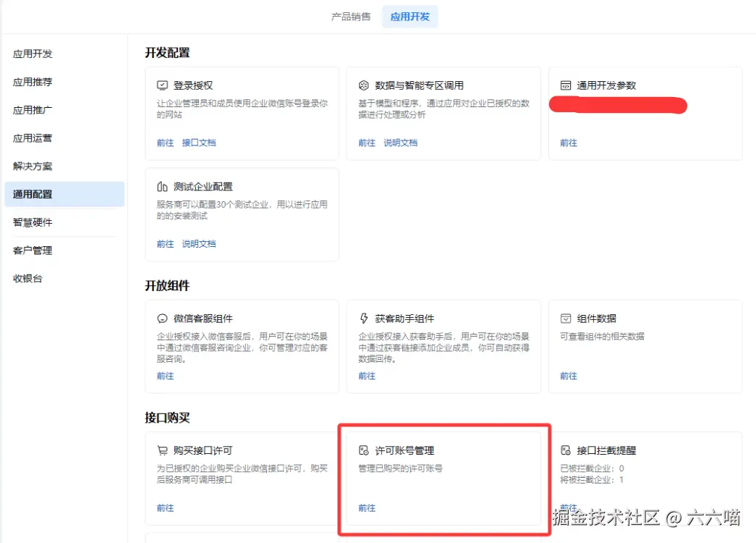Click 前往 under 购买接口许可
This screenshot has height=543, width=756.
pos(165,508)
